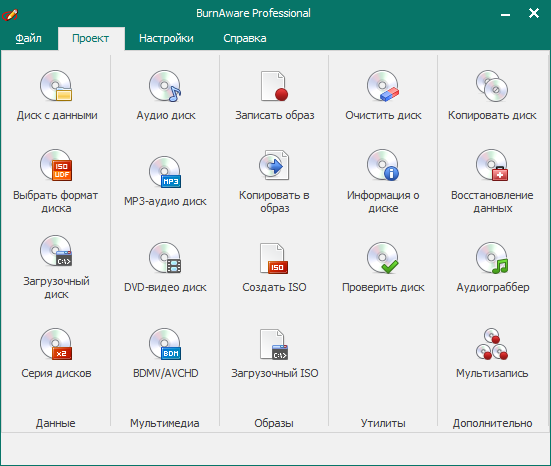551x466 pixels.
Task: Open the Файл menu
Action: pyautogui.click(x=28, y=38)
